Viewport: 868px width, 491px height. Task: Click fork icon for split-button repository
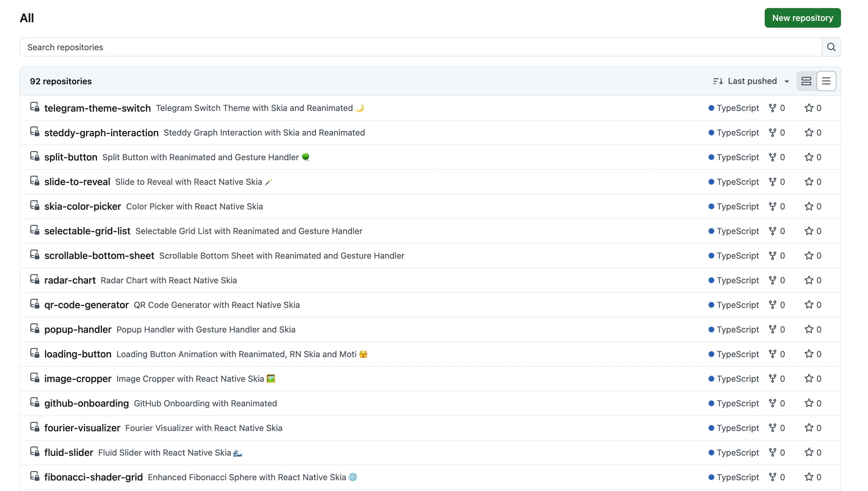[x=772, y=157]
